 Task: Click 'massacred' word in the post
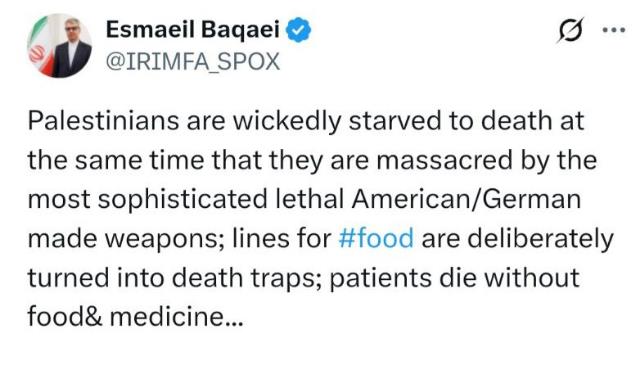(x=444, y=160)
